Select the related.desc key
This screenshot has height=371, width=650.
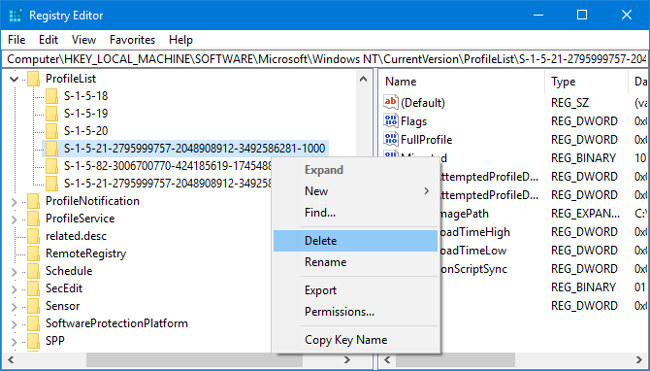[76, 236]
